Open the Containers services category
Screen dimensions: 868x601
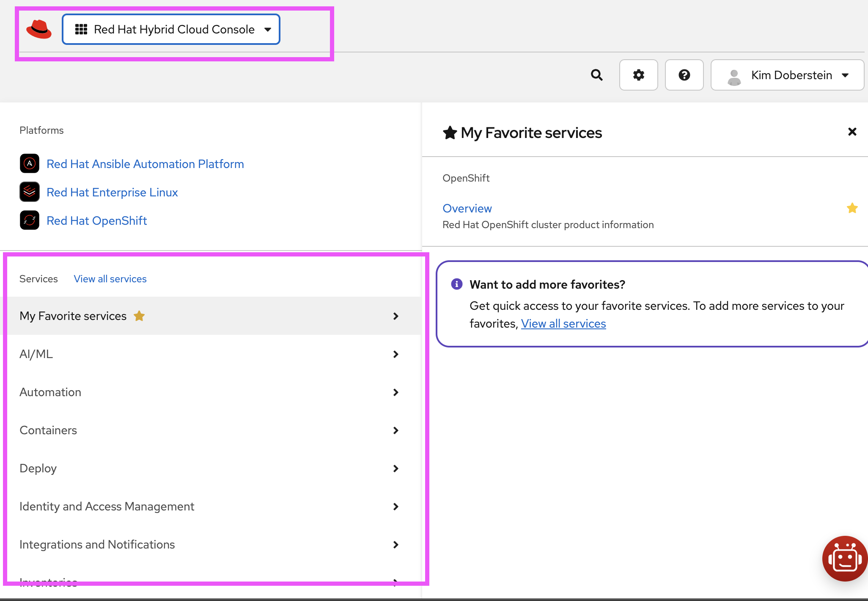[x=209, y=430]
